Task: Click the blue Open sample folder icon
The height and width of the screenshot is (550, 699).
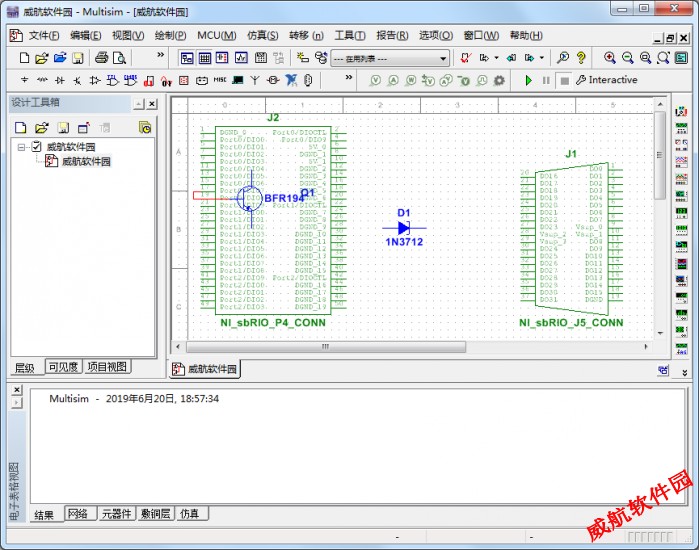Action: point(60,58)
